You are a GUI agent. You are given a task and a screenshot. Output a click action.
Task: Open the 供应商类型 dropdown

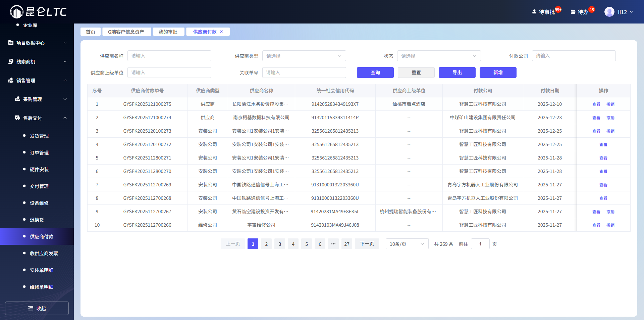coord(304,56)
